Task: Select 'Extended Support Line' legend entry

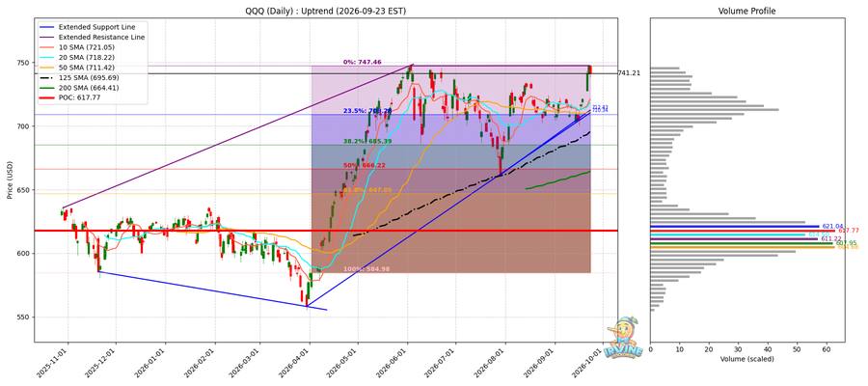Action: tap(96, 27)
